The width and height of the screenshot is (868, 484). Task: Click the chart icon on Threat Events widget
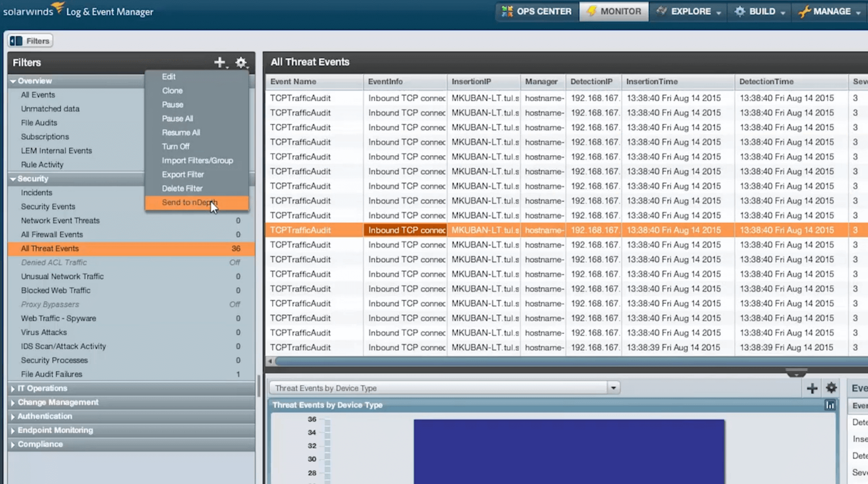coord(829,405)
